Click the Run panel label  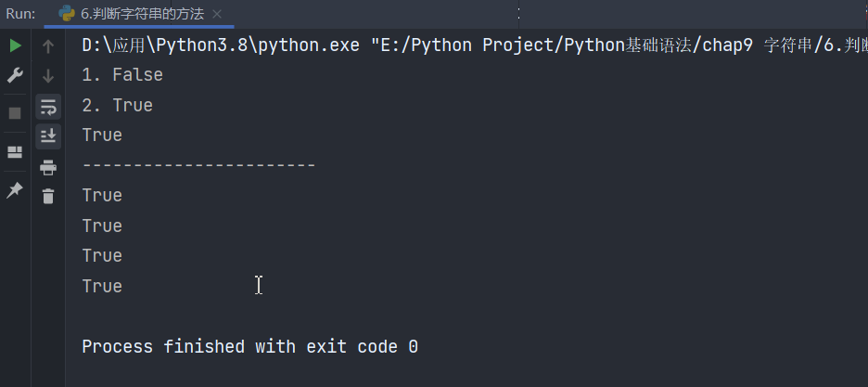[x=20, y=14]
